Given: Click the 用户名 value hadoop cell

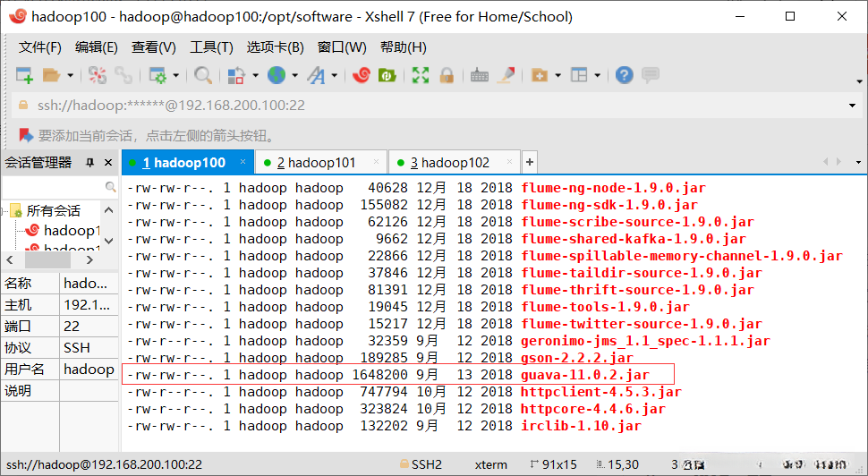Looking at the screenshot, I should (89, 370).
